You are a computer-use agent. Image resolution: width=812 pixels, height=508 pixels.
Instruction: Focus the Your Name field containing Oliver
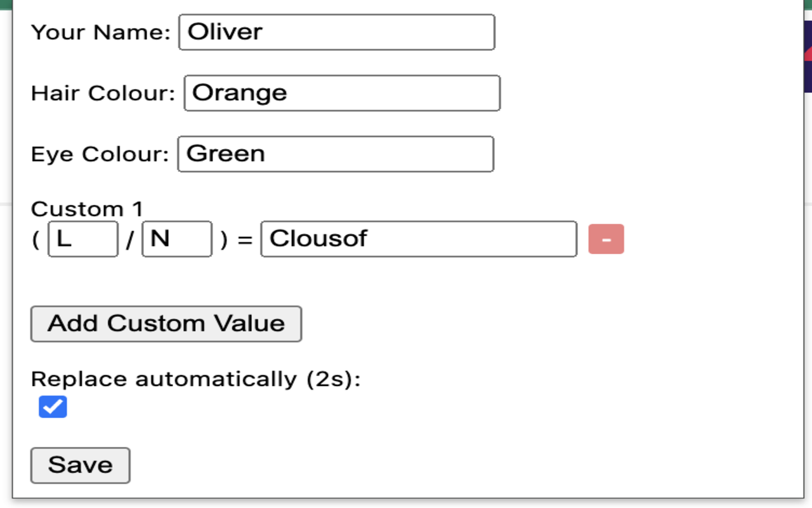337,32
